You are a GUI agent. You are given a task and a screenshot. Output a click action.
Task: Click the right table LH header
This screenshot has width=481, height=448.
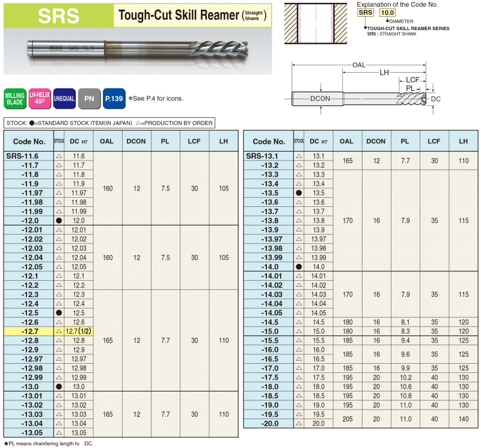point(463,141)
